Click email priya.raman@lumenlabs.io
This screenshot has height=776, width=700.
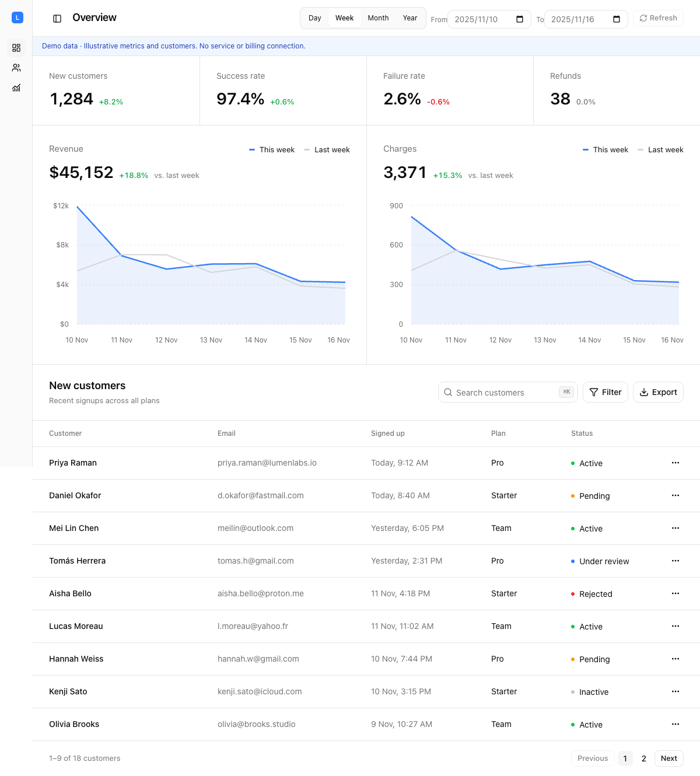tap(267, 463)
